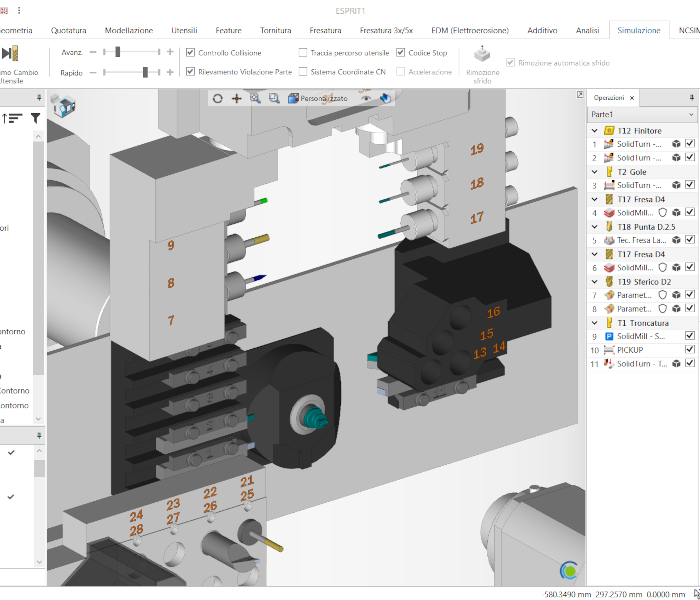Click the rotate view icon in viewport toolbar
The height and width of the screenshot is (600, 700).
(218, 98)
